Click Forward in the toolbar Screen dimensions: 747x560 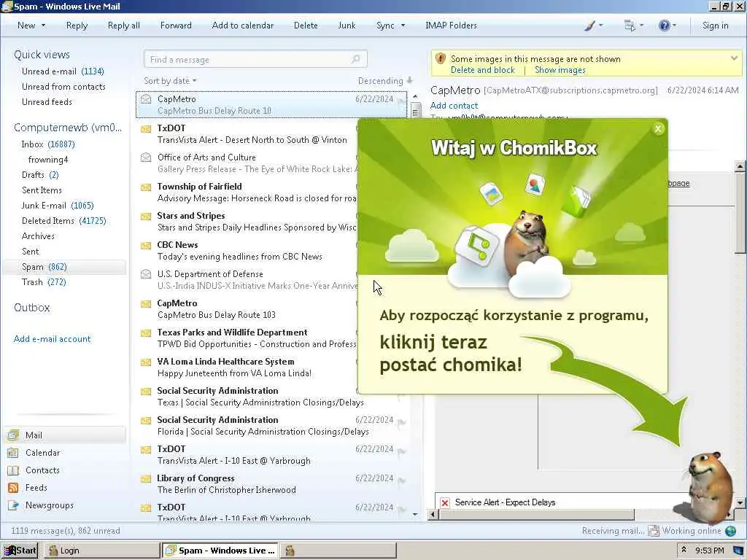[x=176, y=26]
